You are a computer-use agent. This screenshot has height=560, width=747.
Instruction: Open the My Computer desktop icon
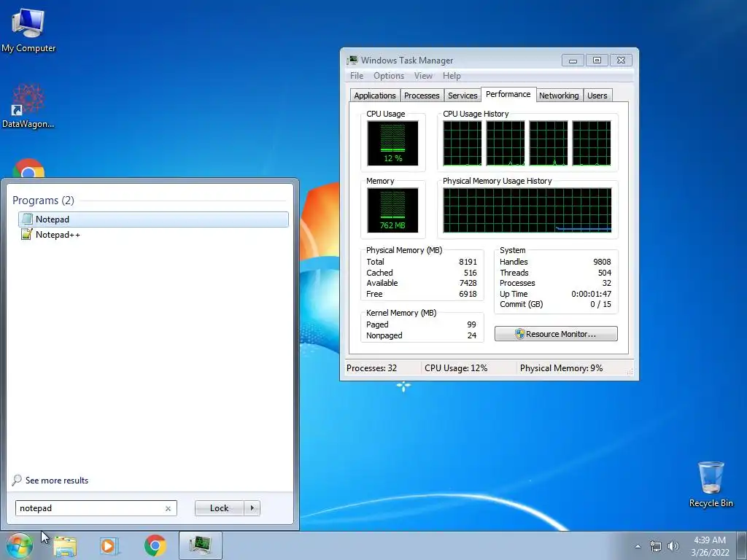[x=28, y=29]
